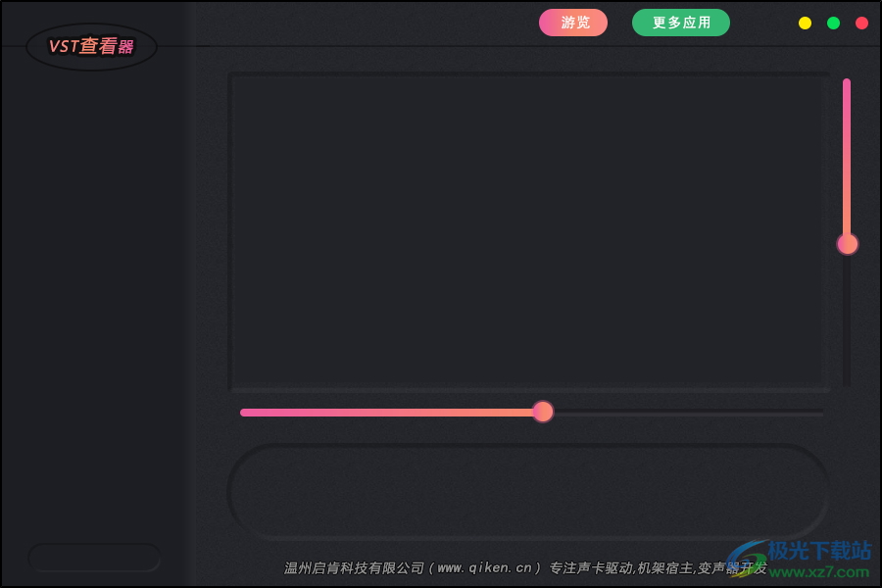Click the VST查看器 logo emblem

click(x=90, y=46)
